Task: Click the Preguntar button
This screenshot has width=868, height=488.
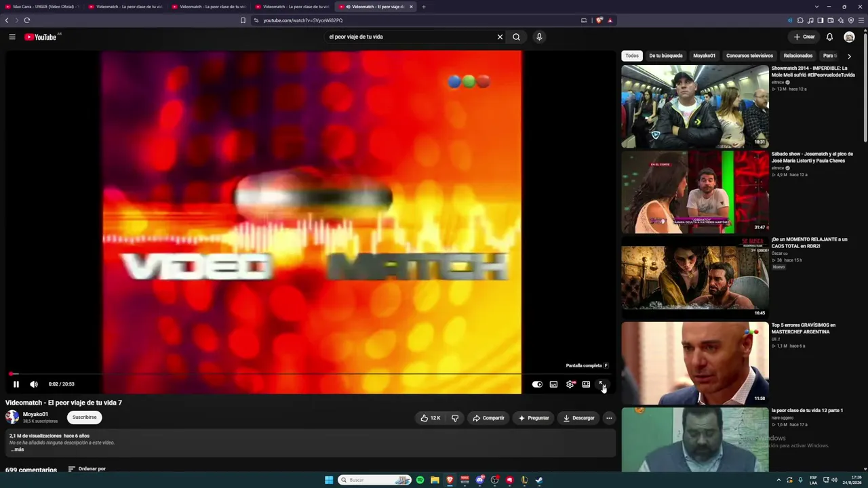Action: [x=534, y=418]
